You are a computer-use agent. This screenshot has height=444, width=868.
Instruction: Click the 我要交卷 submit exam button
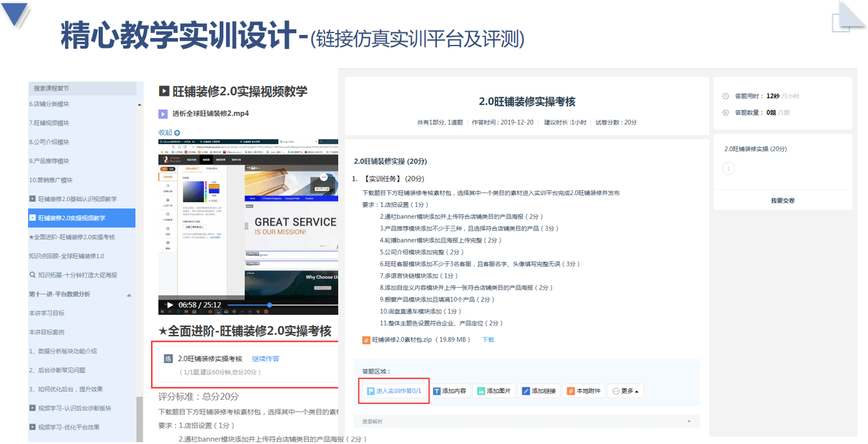(783, 200)
